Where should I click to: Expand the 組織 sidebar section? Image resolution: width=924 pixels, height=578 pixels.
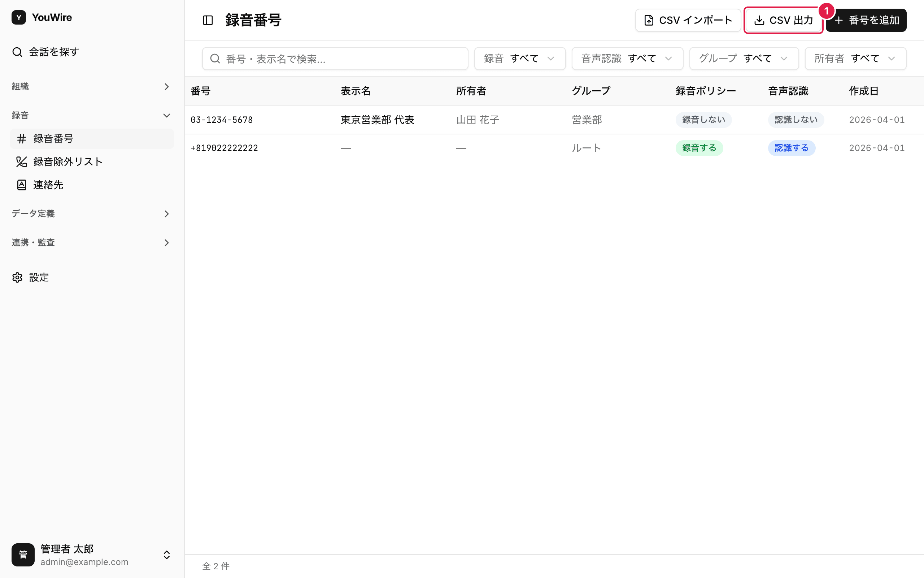(92, 87)
